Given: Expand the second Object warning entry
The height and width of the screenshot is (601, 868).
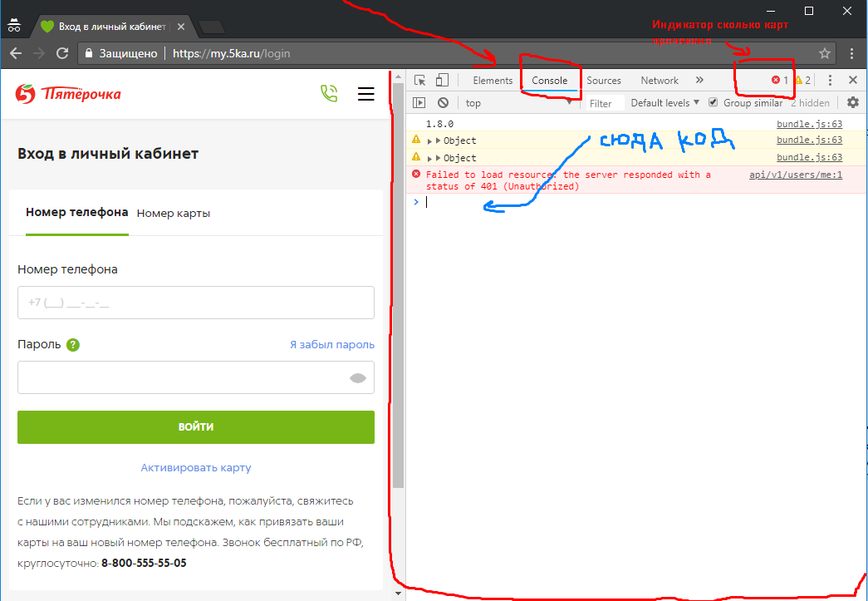Looking at the screenshot, I should pyautogui.click(x=429, y=159).
